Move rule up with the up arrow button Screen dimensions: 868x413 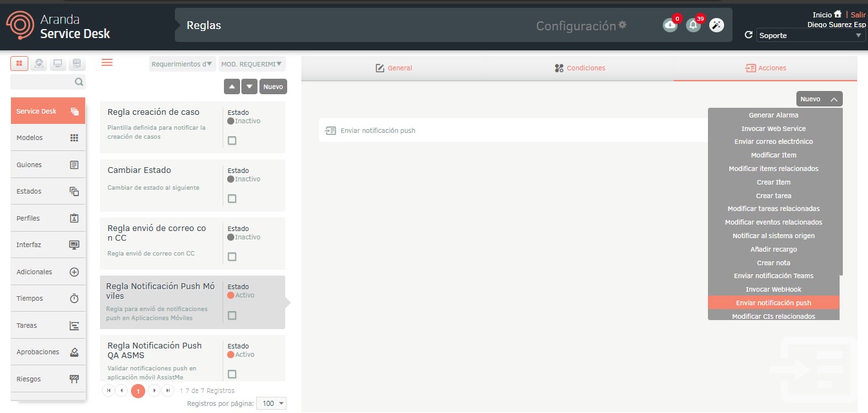coord(232,86)
